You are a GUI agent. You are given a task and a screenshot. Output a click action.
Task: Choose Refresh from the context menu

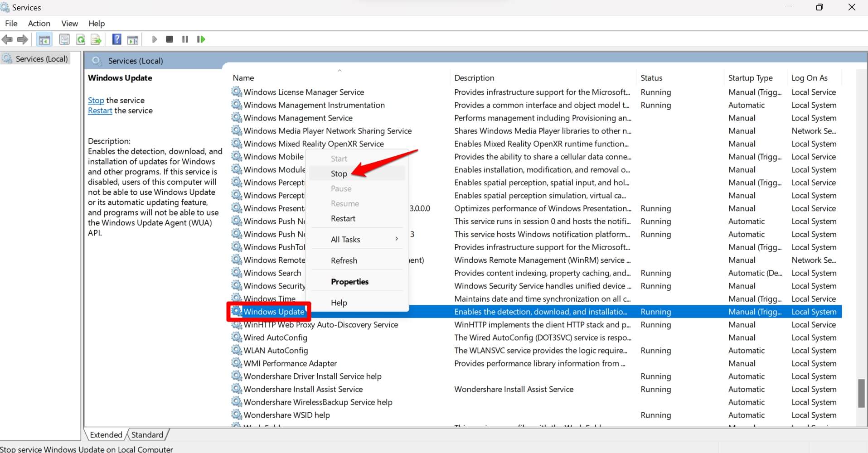click(357, 260)
